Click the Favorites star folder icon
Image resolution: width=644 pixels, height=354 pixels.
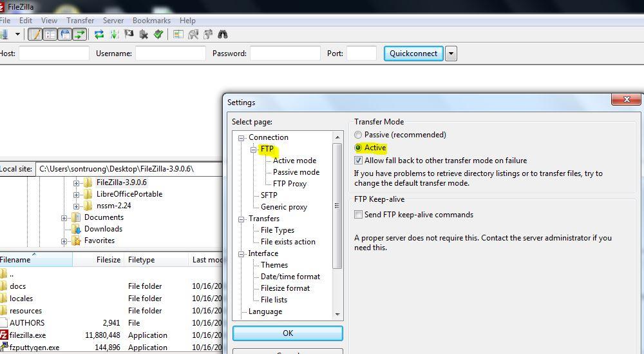(76, 241)
